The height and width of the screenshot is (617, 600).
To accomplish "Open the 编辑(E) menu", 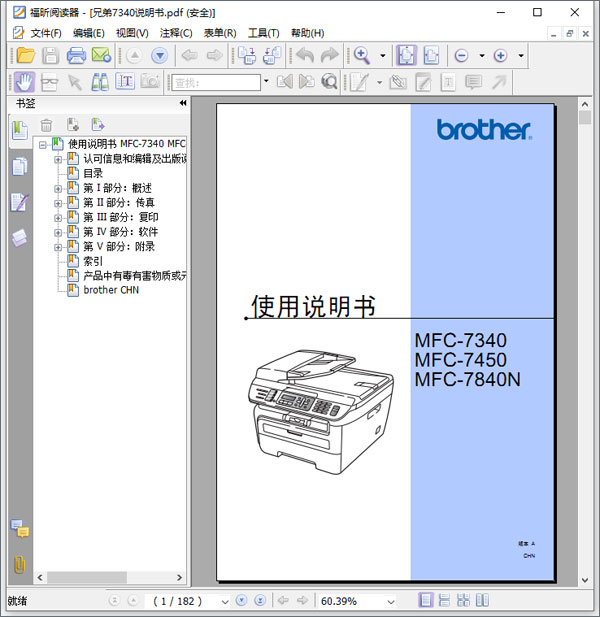I will coord(89,33).
